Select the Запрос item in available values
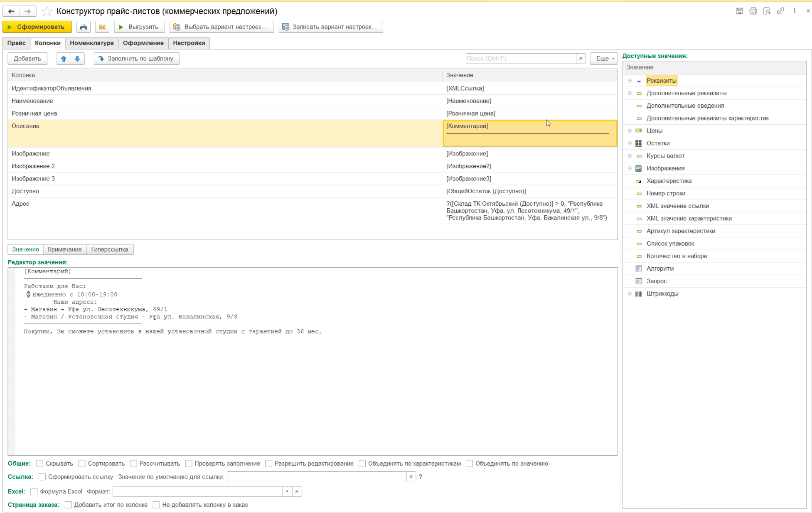The width and height of the screenshot is (812, 513). coord(657,281)
